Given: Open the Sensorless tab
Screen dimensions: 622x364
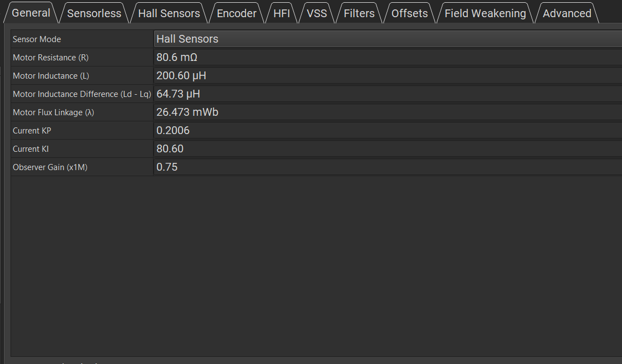Looking at the screenshot, I should tap(94, 13).
